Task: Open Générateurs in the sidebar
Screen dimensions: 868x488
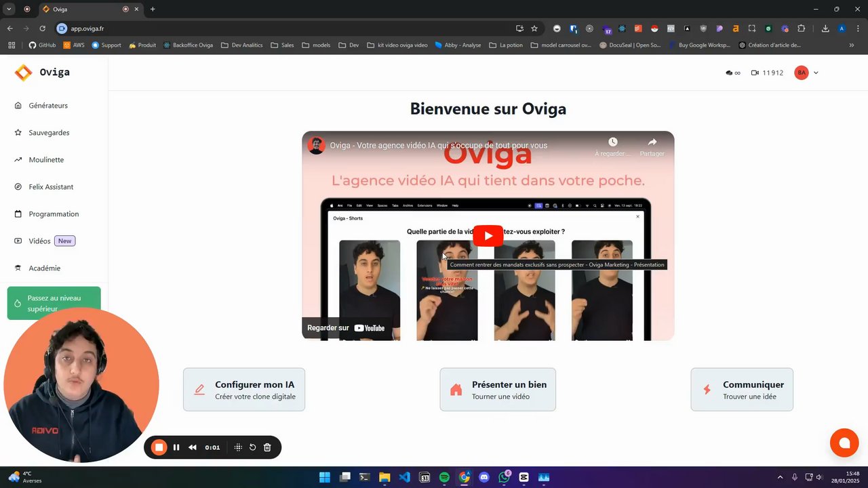Action: [48, 106]
